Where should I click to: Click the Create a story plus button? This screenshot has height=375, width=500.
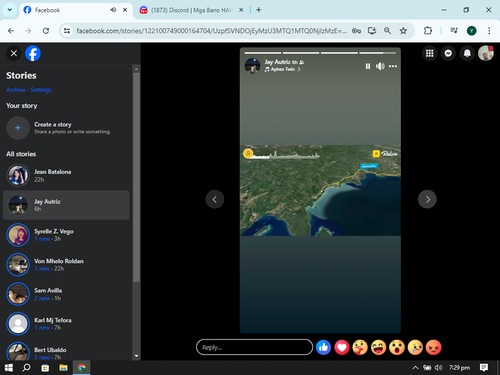18,128
